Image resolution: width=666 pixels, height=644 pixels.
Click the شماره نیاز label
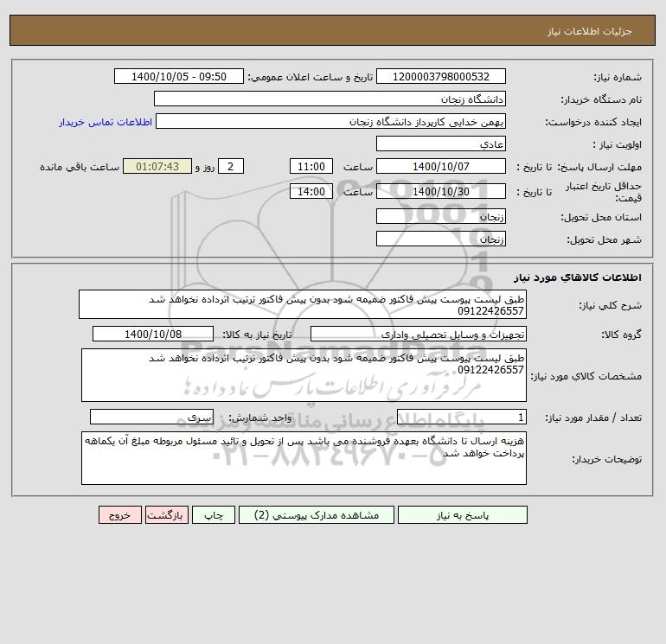click(618, 77)
